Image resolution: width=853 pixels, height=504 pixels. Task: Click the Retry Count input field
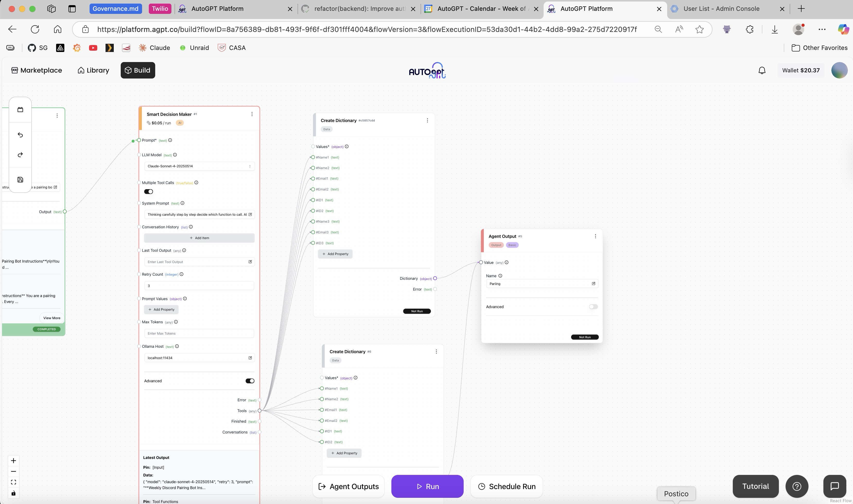click(x=199, y=286)
